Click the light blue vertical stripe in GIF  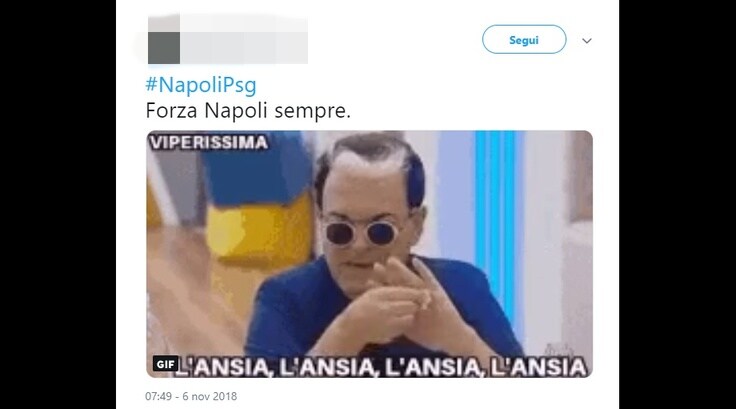(495, 225)
